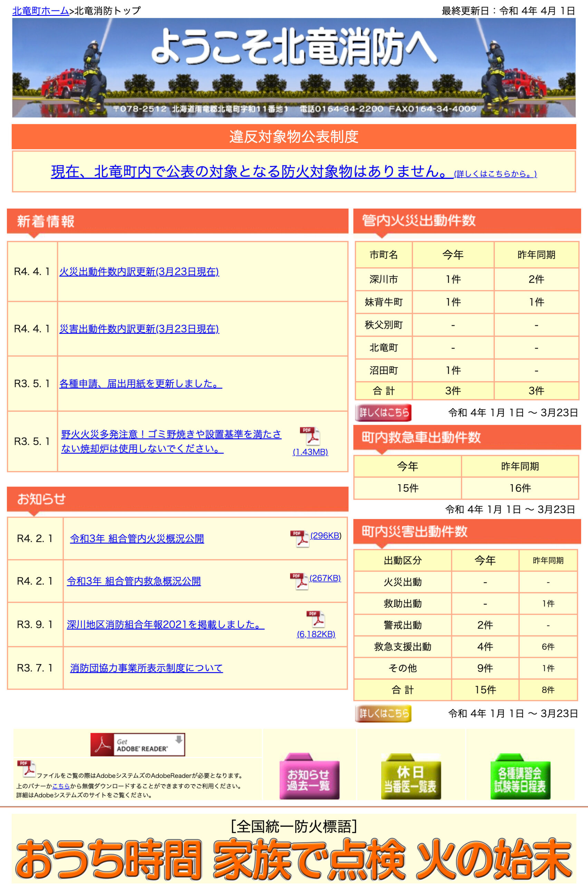Click the (詳しくはこちらから。) link
This screenshot has width=588, height=884.
tap(495, 174)
